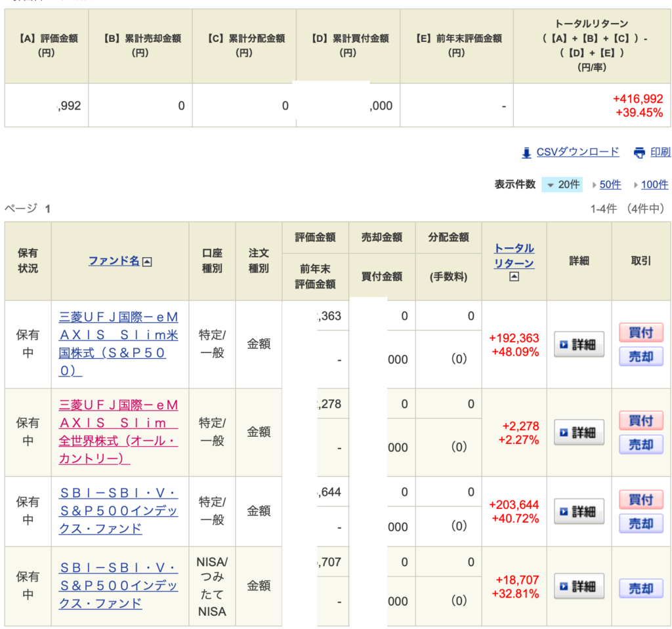This screenshot has width=672, height=629.
Task: Open the 印刷 link
Action: pyautogui.click(x=660, y=152)
